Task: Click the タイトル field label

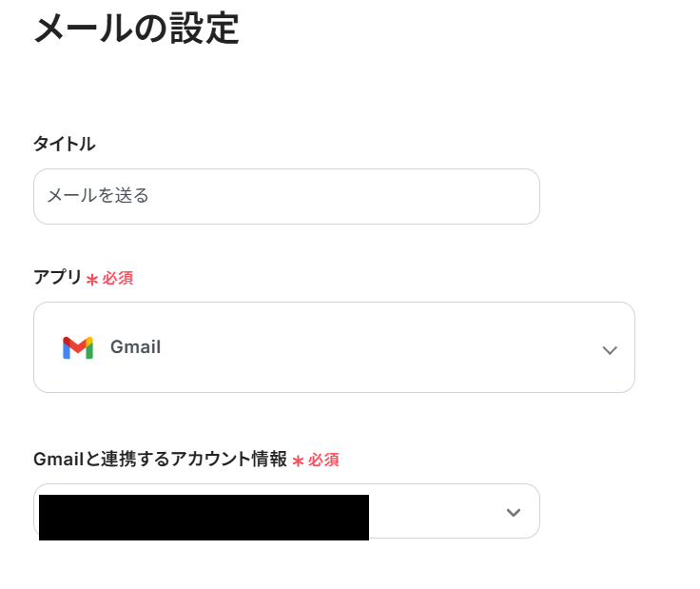Action: pyautogui.click(x=64, y=144)
